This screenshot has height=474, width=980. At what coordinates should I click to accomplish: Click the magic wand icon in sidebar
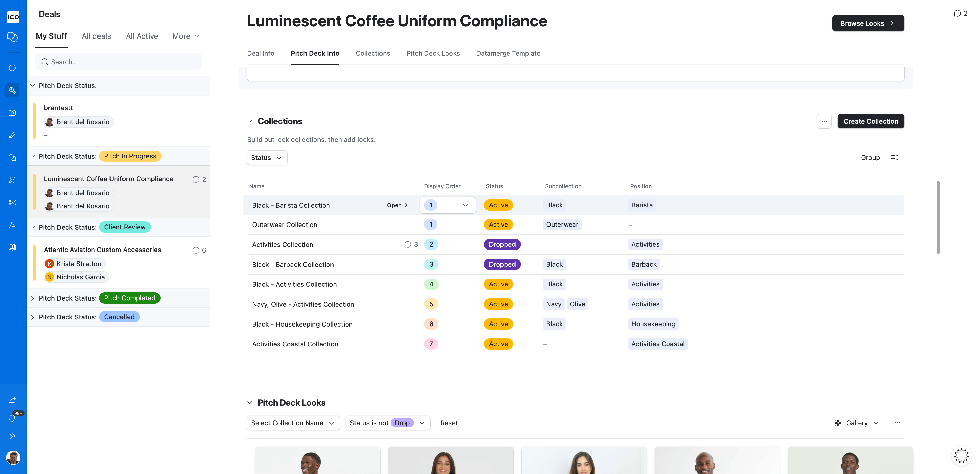pyautogui.click(x=12, y=180)
